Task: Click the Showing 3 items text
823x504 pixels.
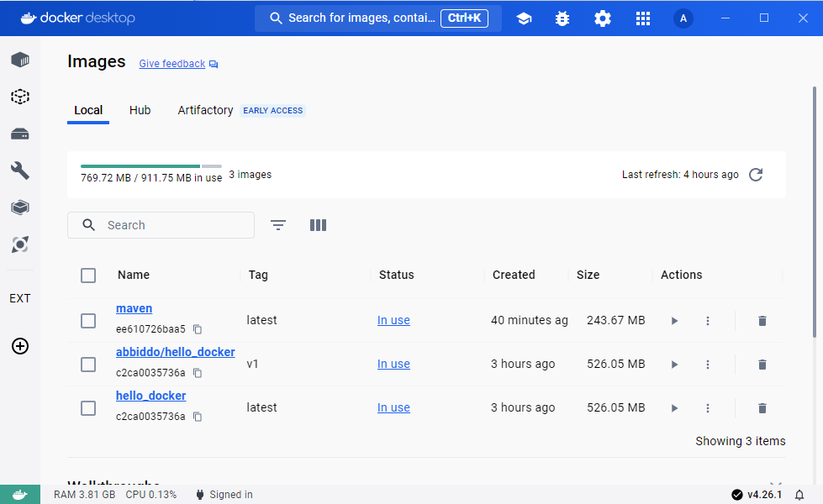Action: pyautogui.click(x=741, y=441)
